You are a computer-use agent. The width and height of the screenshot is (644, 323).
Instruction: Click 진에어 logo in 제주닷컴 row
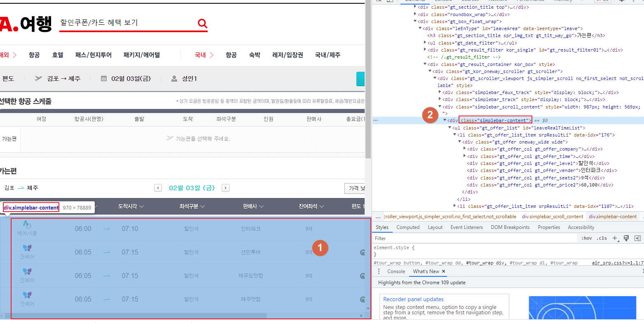coord(27,295)
